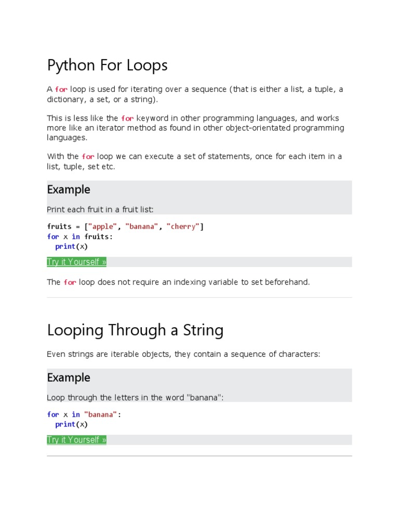Click the "for x in fruits:" code line
The height and width of the screenshot is (532, 399).
(x=79, y=236)
